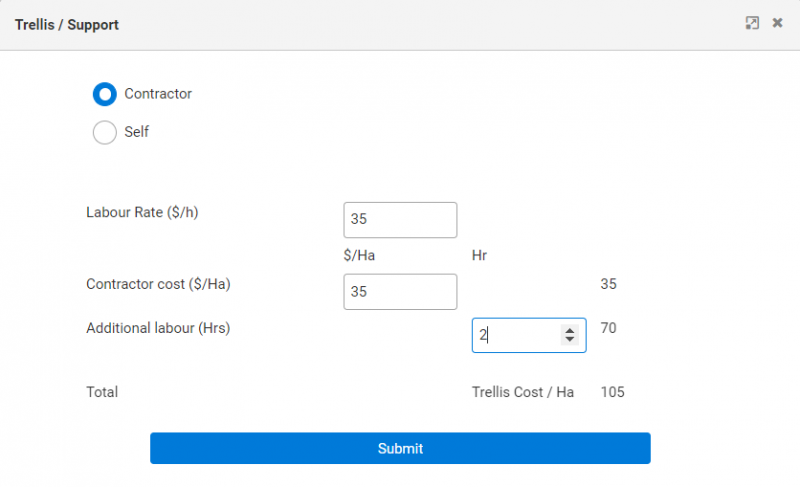This screenshot has height=487, width=800.
Task: Decrease Additional labour using down arrow
Action: point(570,341)
